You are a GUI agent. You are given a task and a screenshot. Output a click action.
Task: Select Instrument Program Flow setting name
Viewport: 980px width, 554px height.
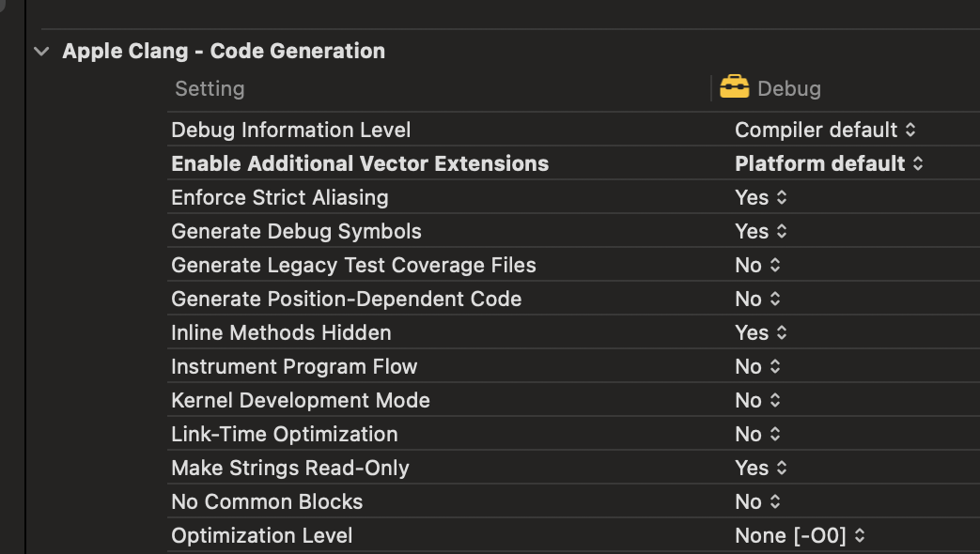click(x=294, y=366)
